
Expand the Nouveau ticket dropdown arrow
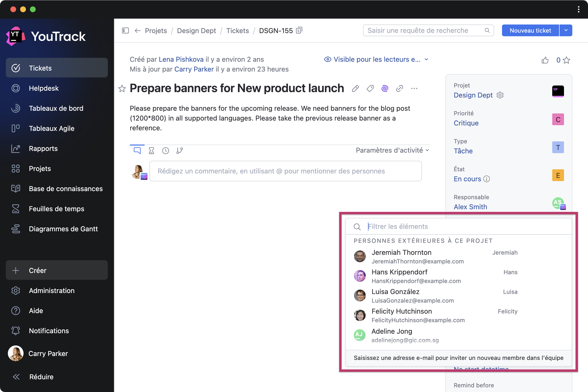566,30
